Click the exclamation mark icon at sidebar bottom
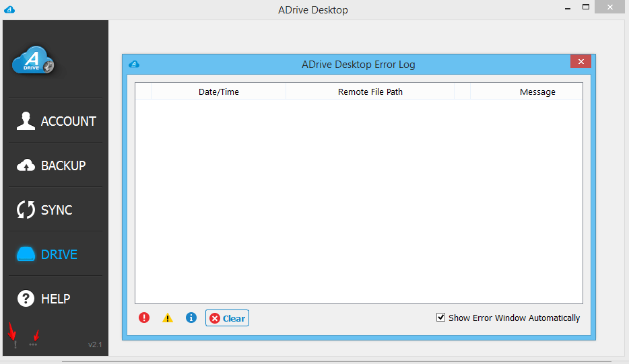The image size is (629, 364). pyautogui.click(x=15, y=344)
